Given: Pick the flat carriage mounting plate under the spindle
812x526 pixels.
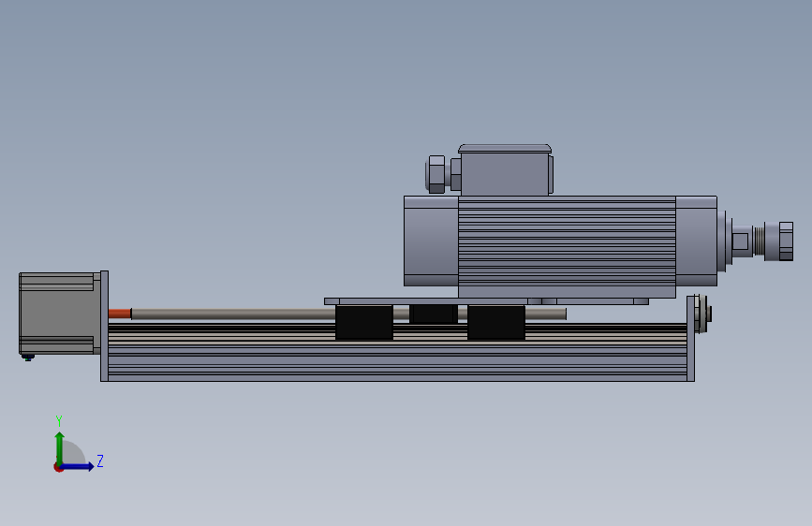Looking at the screenshot, I should (x=486, y=301).
